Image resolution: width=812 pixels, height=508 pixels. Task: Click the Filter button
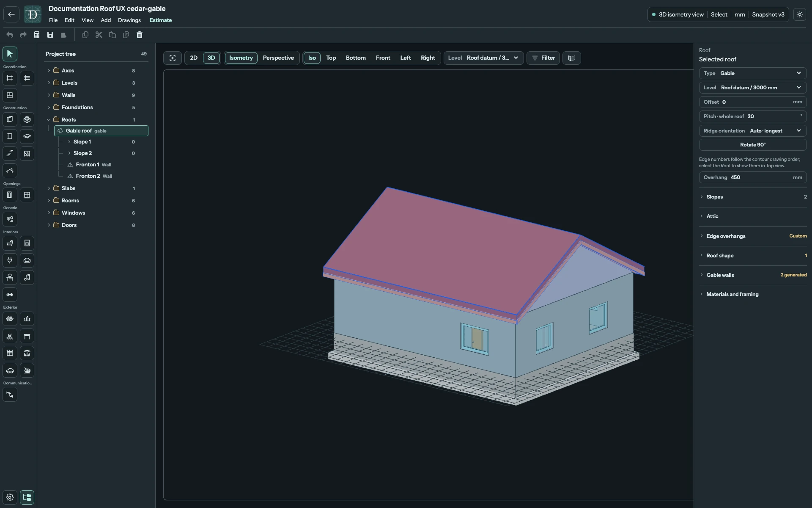(543, 58)
